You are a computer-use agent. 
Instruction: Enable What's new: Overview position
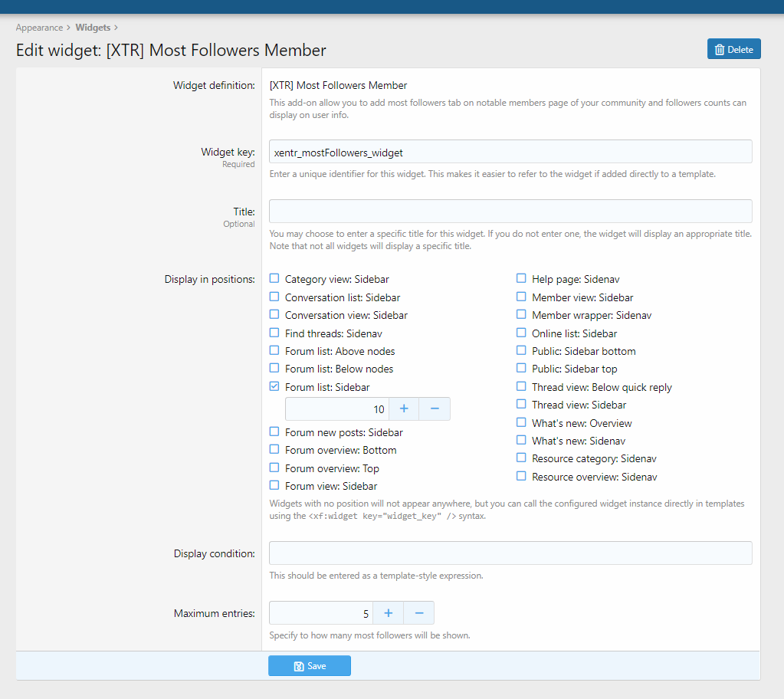(521, 423)
